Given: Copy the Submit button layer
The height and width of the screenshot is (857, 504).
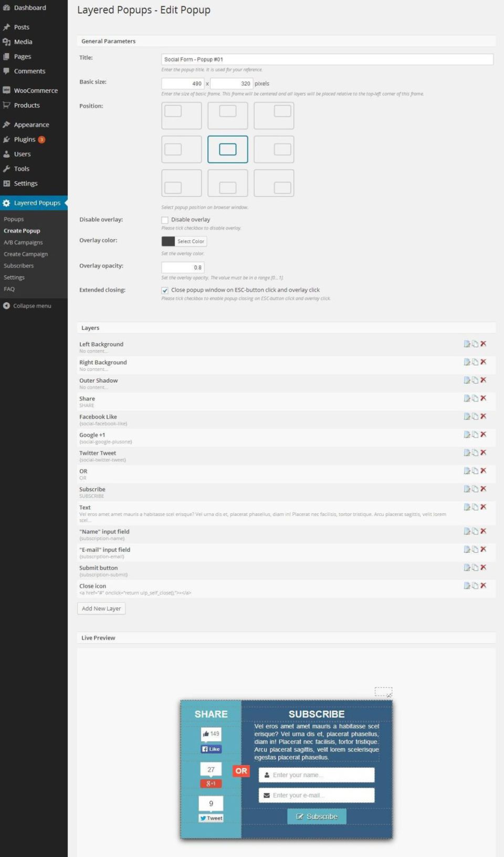Looking at the screenshot, I should 475,568.
